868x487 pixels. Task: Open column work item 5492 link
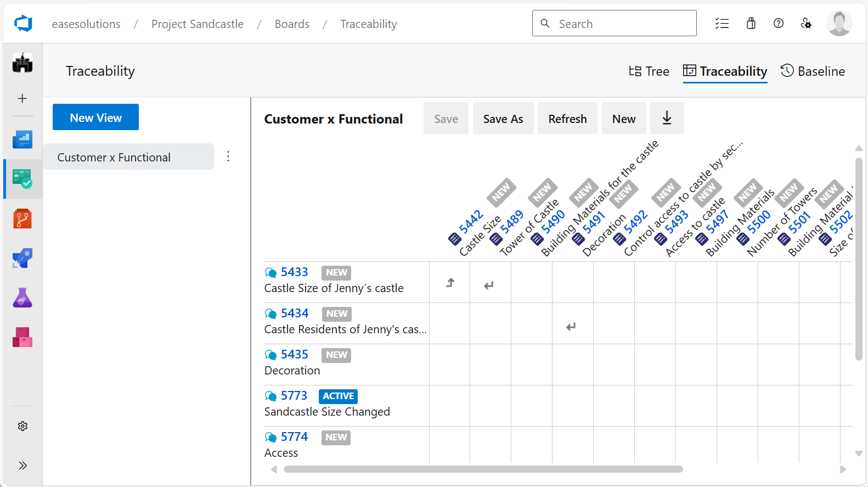(635, 222)
